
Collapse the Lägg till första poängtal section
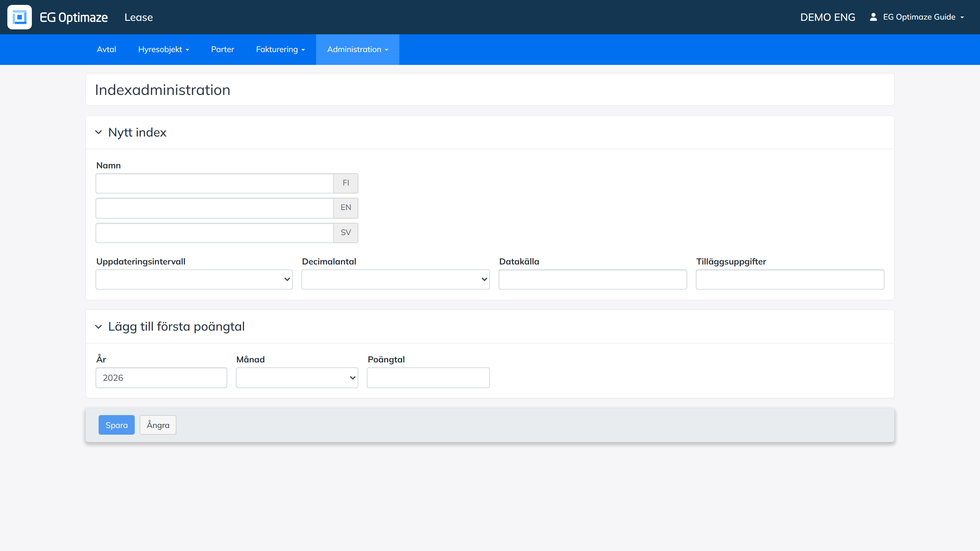coord(99,327)
